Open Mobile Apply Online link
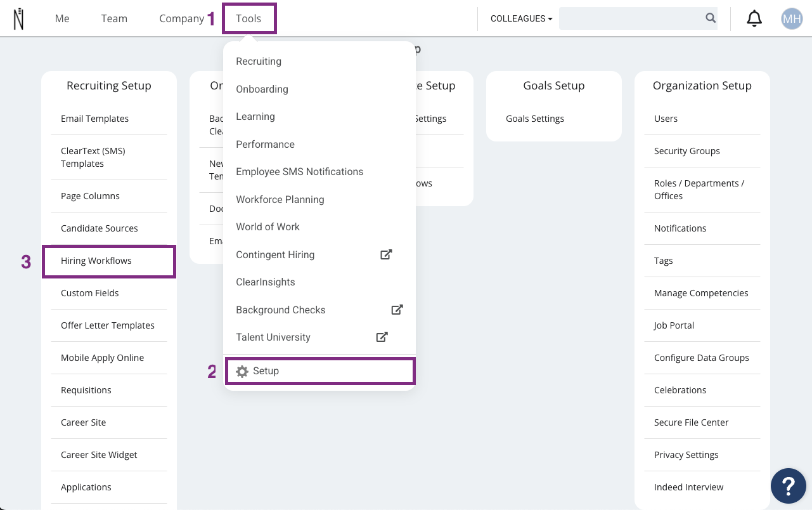Screen dimensions: 812x510 [x=102, y=358]
